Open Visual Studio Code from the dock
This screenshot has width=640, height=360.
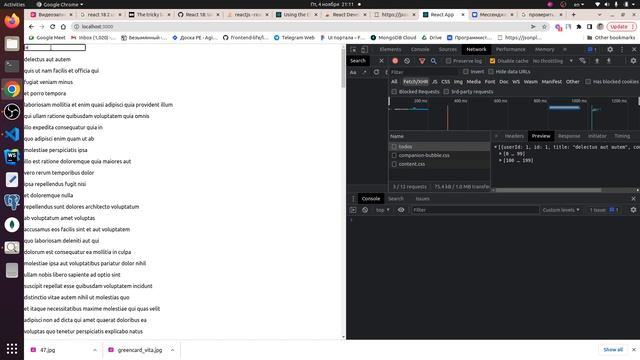12,134
